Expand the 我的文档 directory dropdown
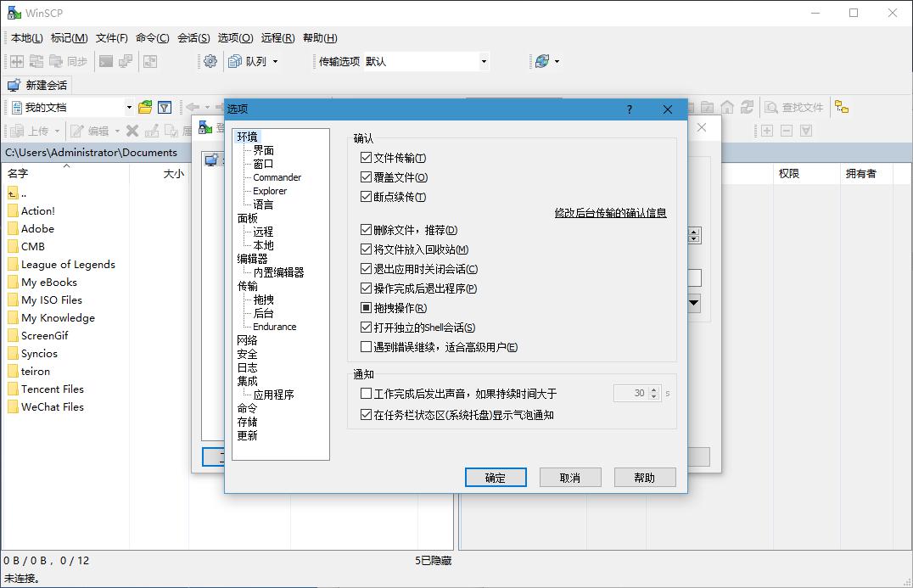Image resolution: width=913 pixels, height=588 pixels. click(x=129, y=108)
